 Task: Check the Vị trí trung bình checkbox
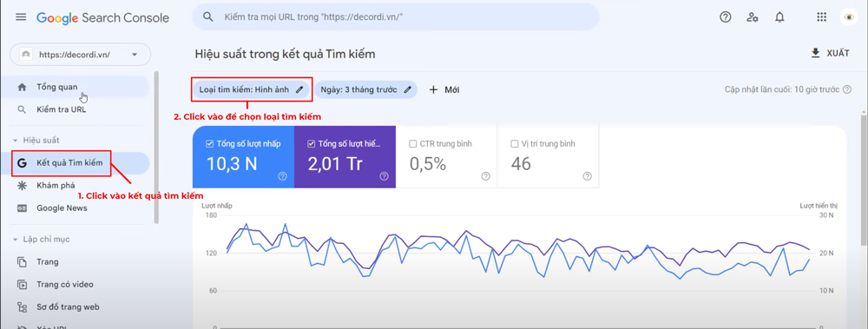point(514,144)
